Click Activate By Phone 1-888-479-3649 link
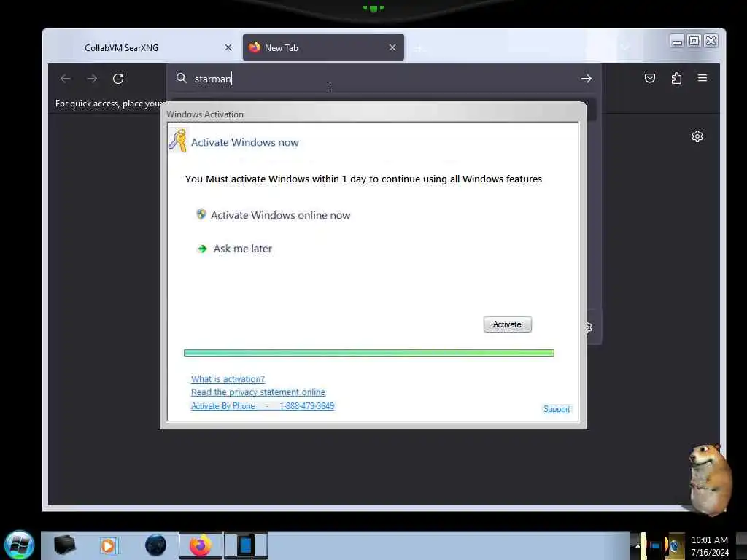This screenshot has height=560, width=747. (x=263, y=405)
